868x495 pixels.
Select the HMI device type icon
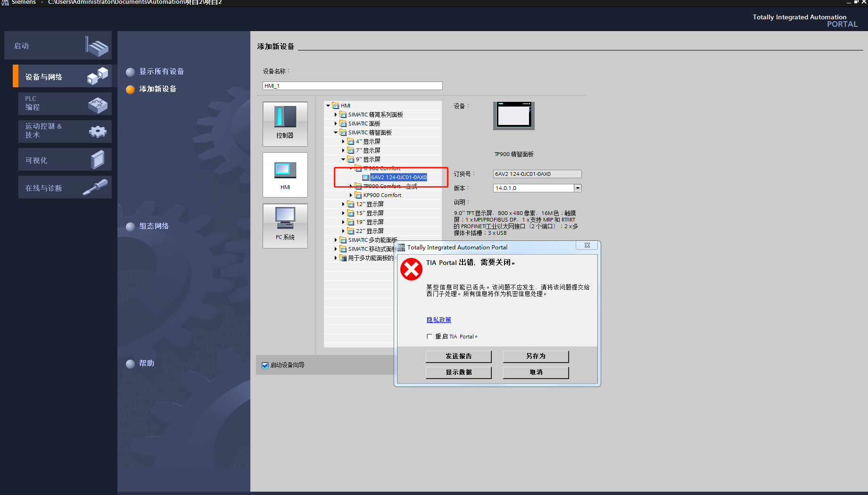click(x=285, y=174)
